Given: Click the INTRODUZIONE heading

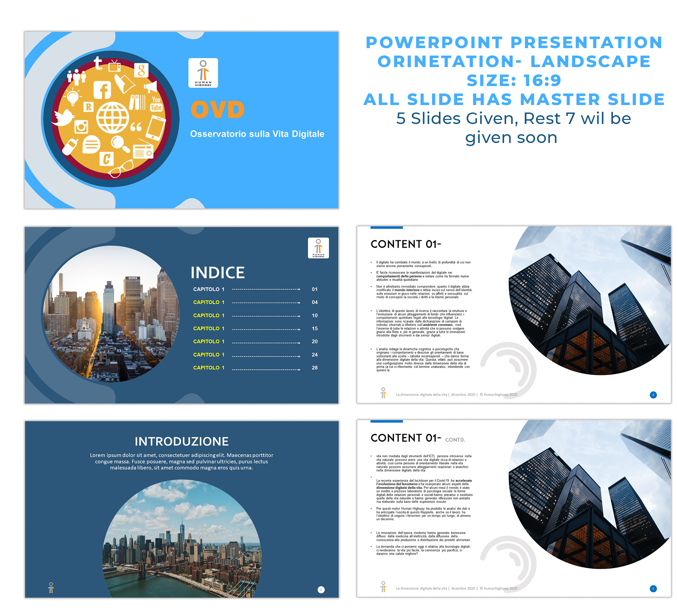Looking at the screenshot, I should 181,441.
